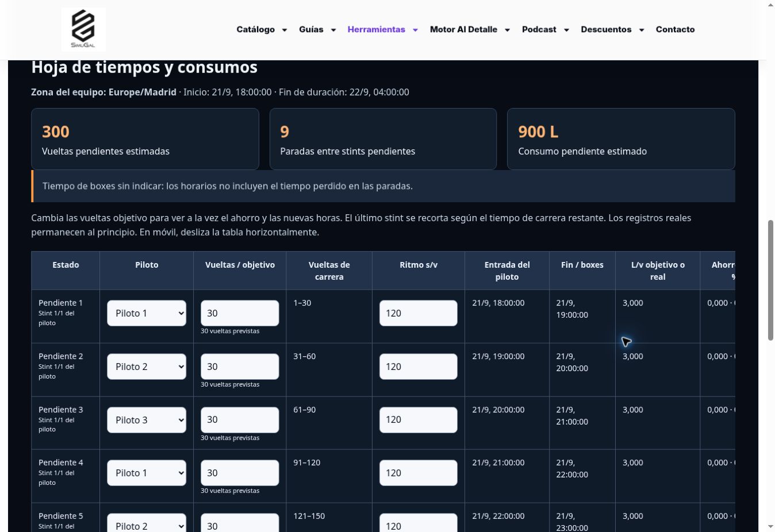775x532 pixels.
Task: Focus the target laps field for Pendiente 3
Action: [240, 420]
